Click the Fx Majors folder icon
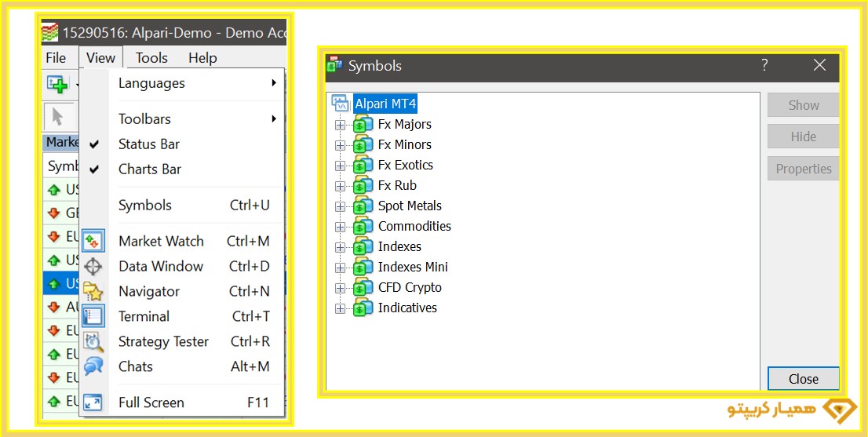 (363, 125)
